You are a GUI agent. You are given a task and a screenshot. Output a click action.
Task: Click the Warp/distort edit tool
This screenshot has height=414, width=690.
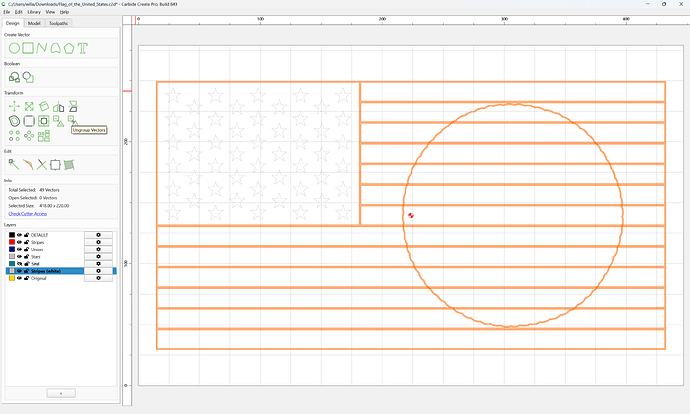69,165
